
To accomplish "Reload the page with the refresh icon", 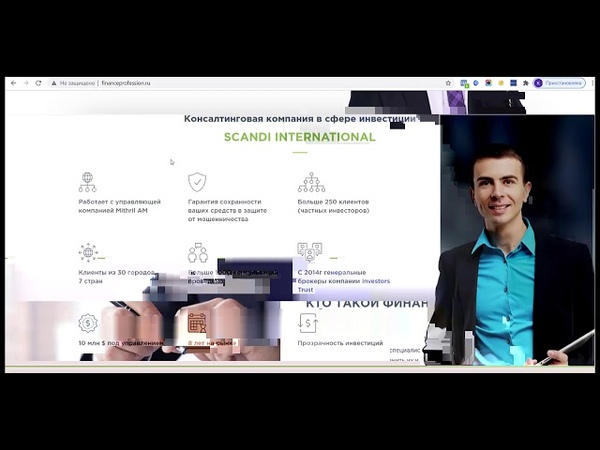I will (x=38, y=83).
